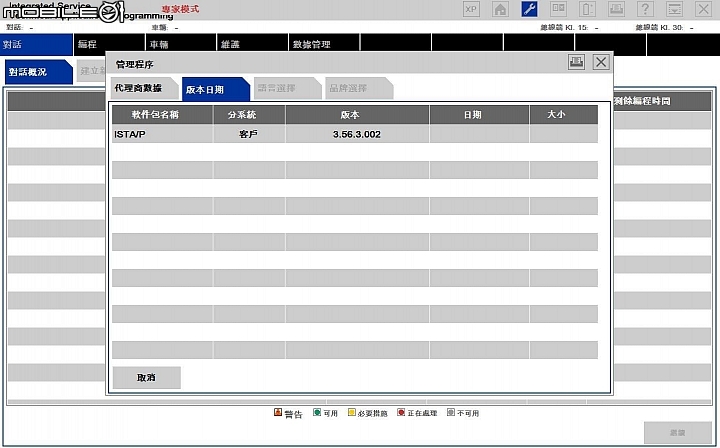
Task: Click the red 正在處理 legend indicator
Action: (x=401, y=412)
